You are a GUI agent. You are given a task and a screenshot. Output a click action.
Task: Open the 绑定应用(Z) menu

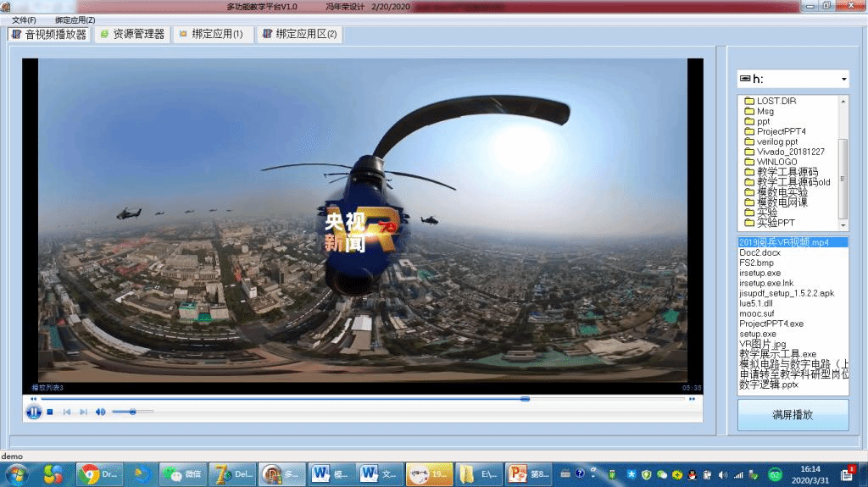(x=75, y=20)
